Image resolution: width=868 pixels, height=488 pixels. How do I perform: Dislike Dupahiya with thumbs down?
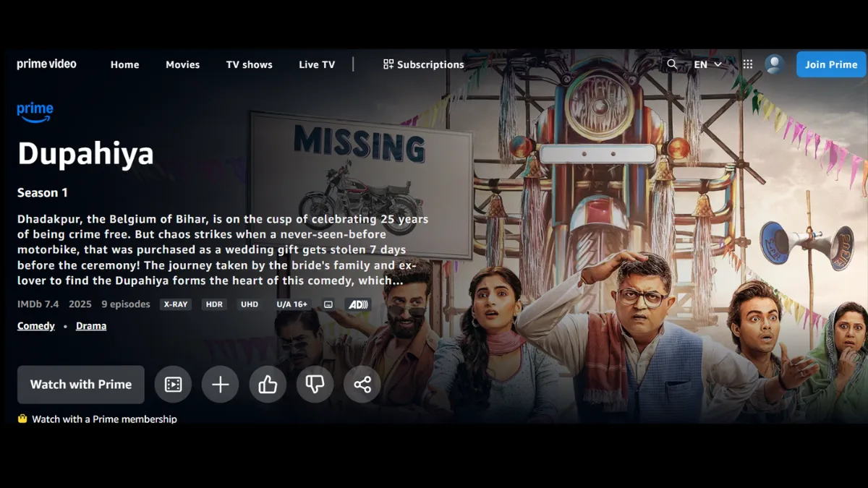click(315, 385)
